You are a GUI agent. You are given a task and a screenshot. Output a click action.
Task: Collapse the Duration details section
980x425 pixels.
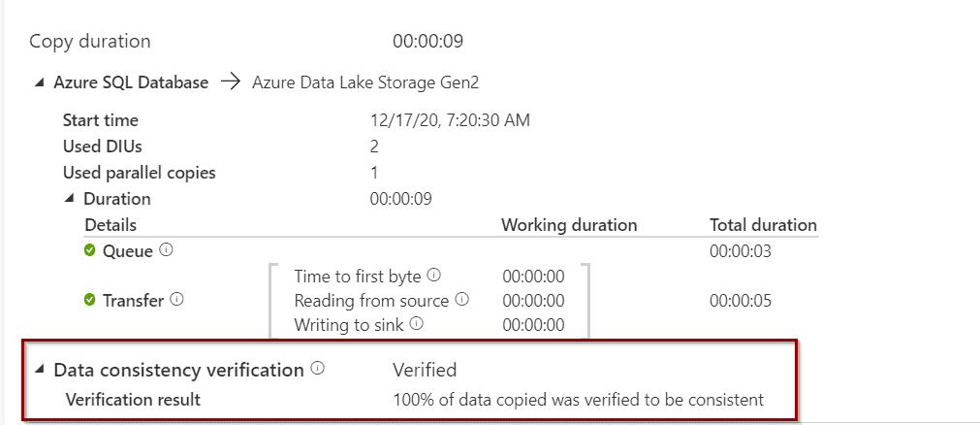click(70, 199)
